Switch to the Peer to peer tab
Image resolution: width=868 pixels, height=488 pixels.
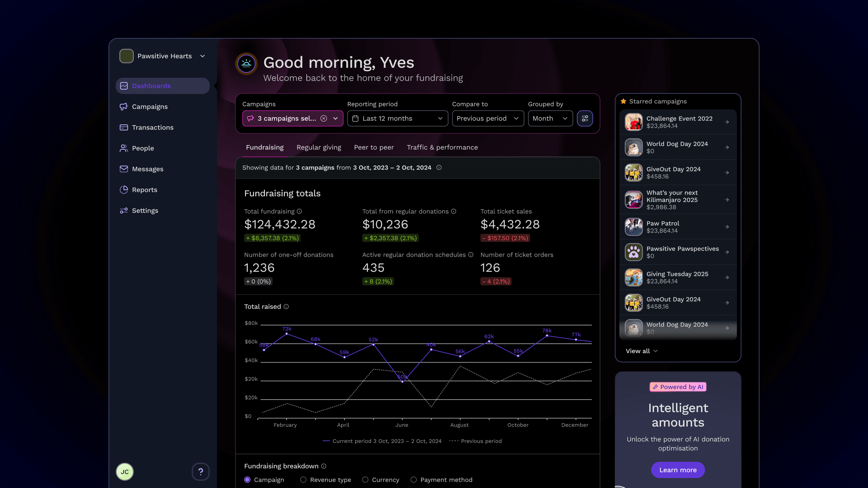(374, 147)
